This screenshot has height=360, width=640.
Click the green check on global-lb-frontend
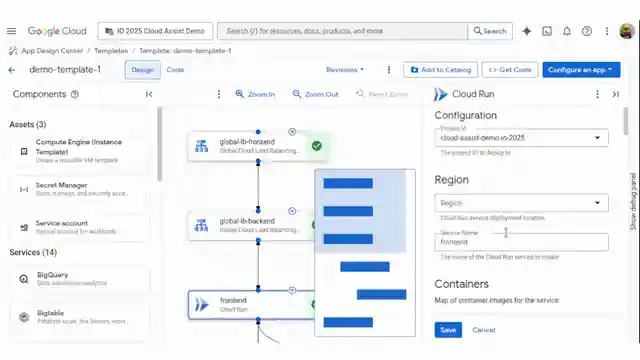317,146
